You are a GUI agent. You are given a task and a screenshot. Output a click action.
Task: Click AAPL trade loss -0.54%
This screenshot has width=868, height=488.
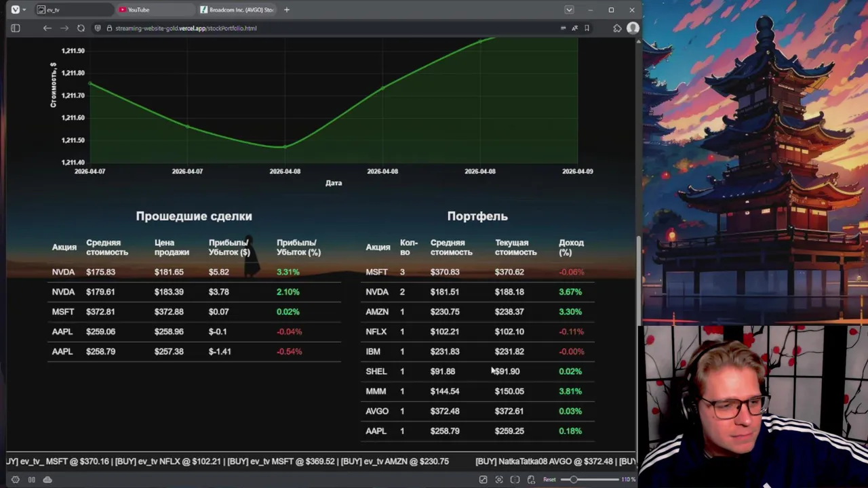pos(290,351)
